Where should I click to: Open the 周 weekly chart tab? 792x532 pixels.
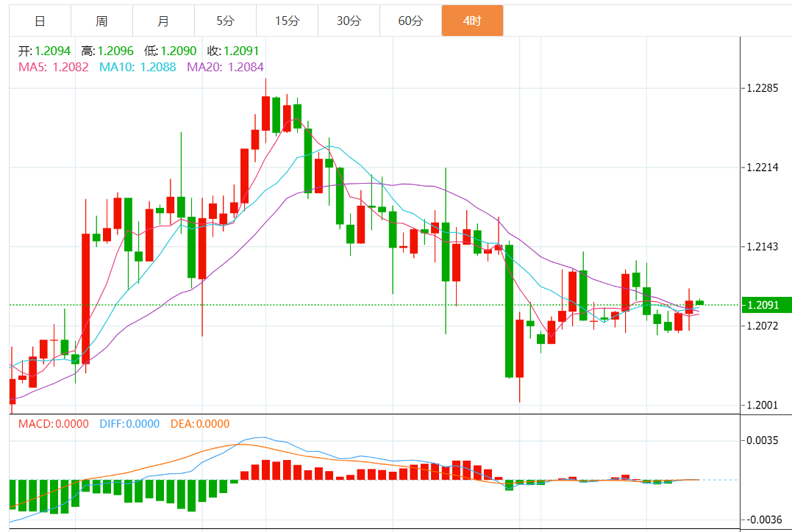pos(101,21)
